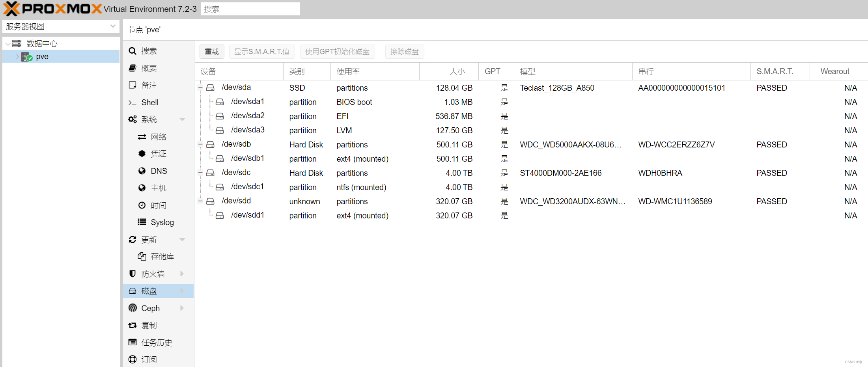Click the drive icon beside 磁盘 menu

[133, 291]
